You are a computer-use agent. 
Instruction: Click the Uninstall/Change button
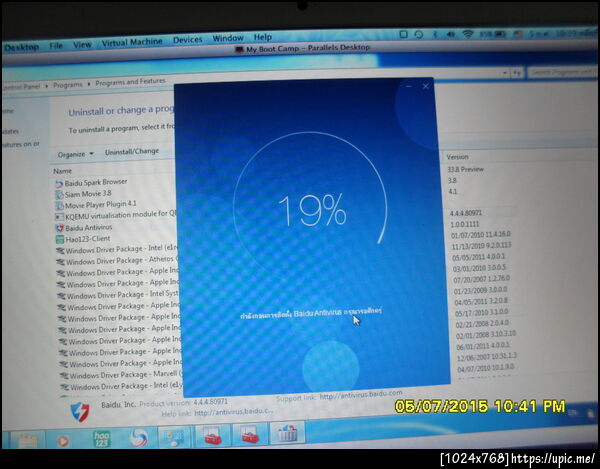click(132, 152)
